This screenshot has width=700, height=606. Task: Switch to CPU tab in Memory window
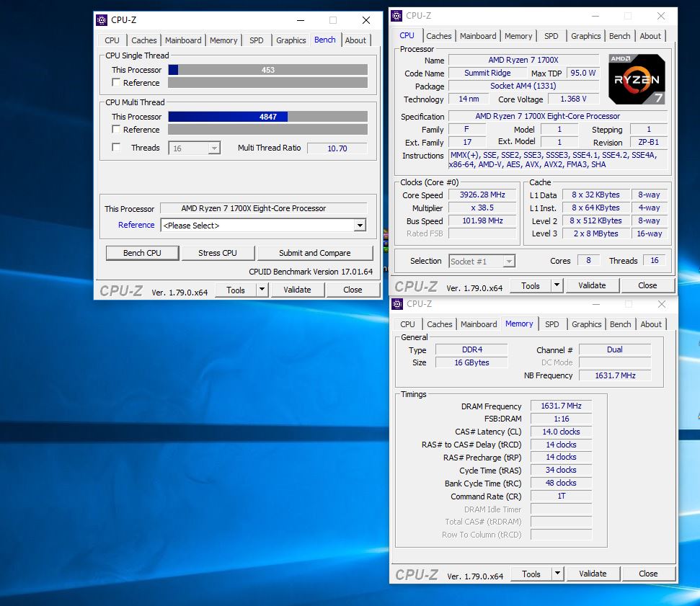coord(407,324)
